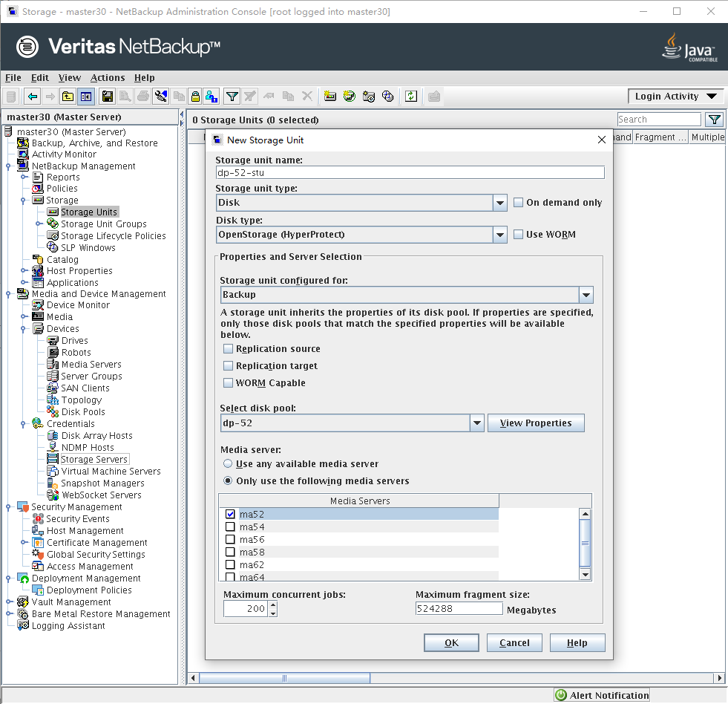The width and height of the screenshot is (728, 704).
Task: Open the Disk type dropdown
Action: point(500,235)
